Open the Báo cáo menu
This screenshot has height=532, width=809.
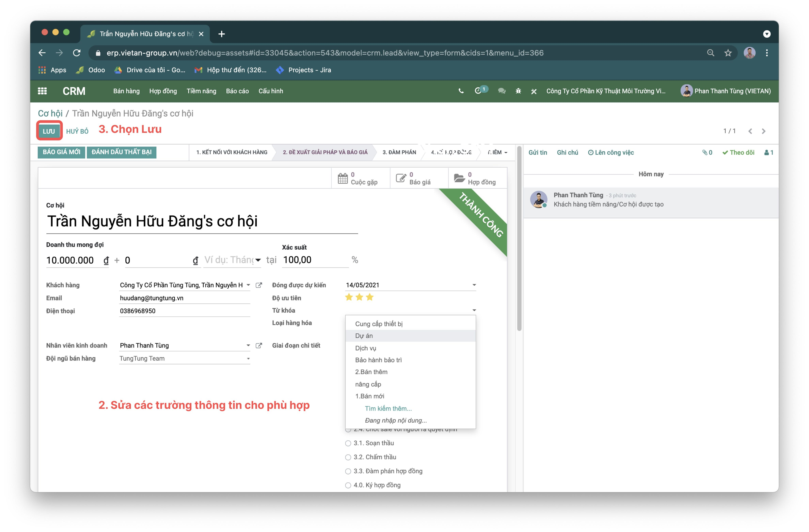click(237, 91)
